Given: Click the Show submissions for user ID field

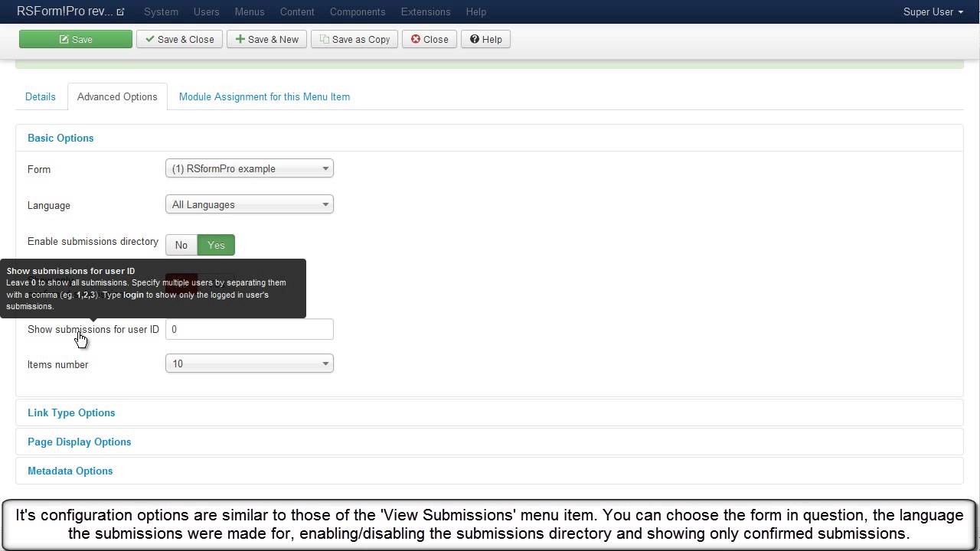Looking at the screenshot, I should [250, 329].
